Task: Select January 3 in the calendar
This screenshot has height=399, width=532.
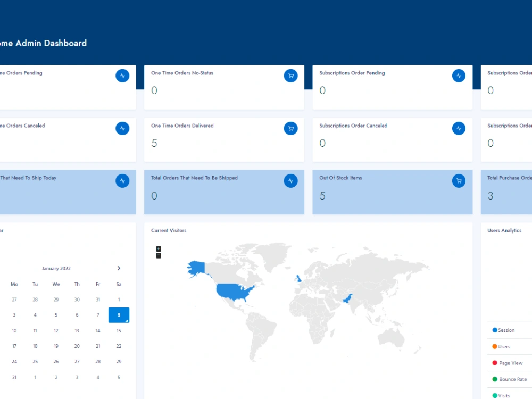Action: click(14, 315)
